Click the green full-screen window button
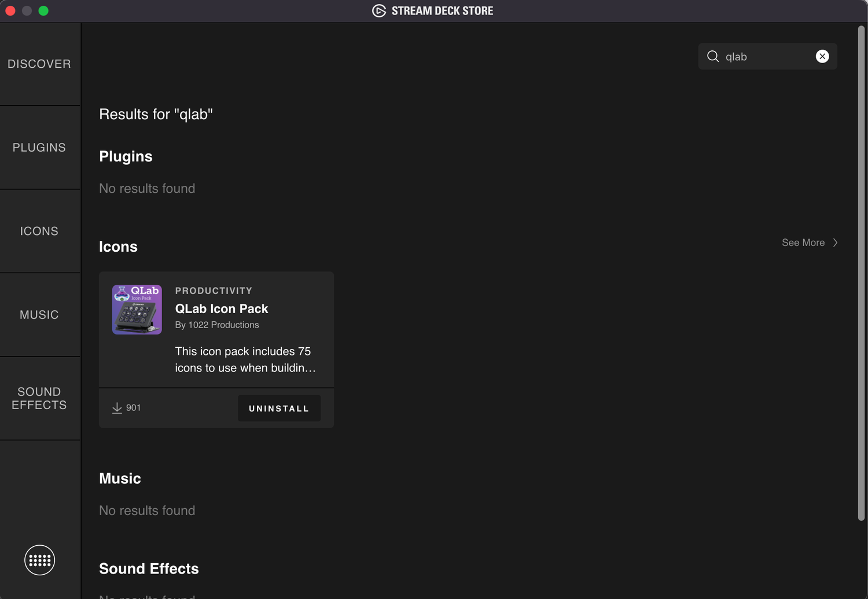Viewport: 868px width, 599px height. [x=43, y=11]
